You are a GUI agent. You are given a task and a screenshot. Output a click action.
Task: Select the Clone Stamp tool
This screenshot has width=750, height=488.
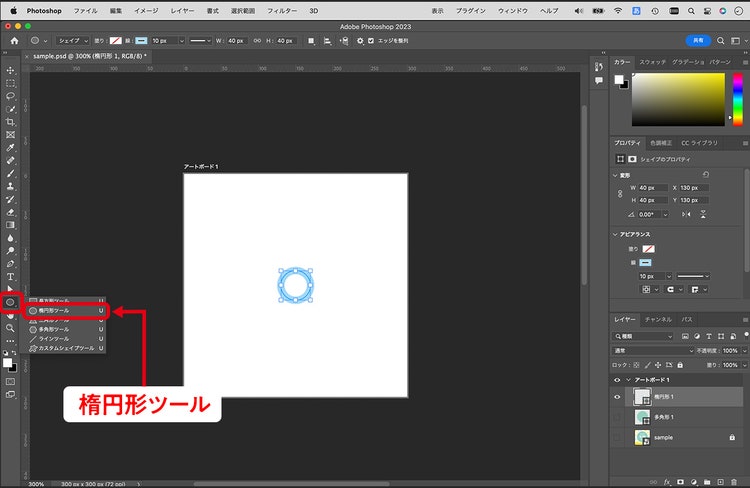[10, 187]
